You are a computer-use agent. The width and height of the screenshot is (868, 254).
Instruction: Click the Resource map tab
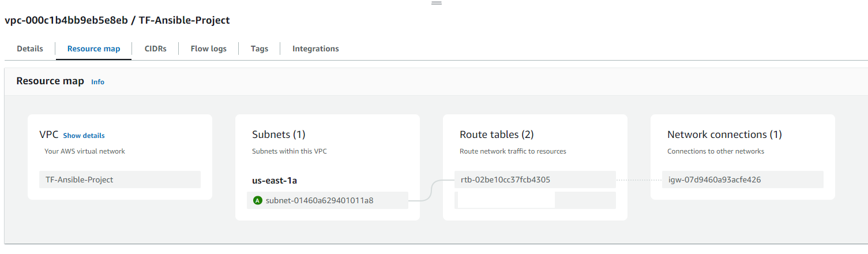[93, 48]
